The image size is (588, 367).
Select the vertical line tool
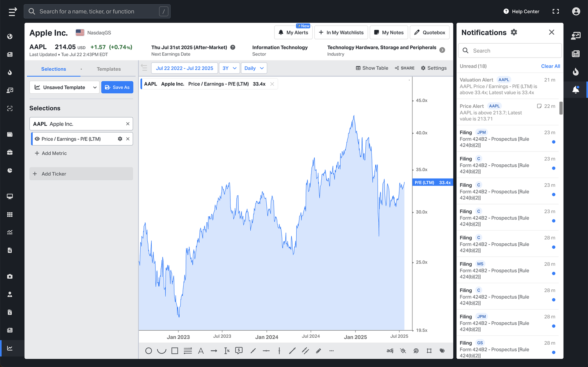[279, 351]
